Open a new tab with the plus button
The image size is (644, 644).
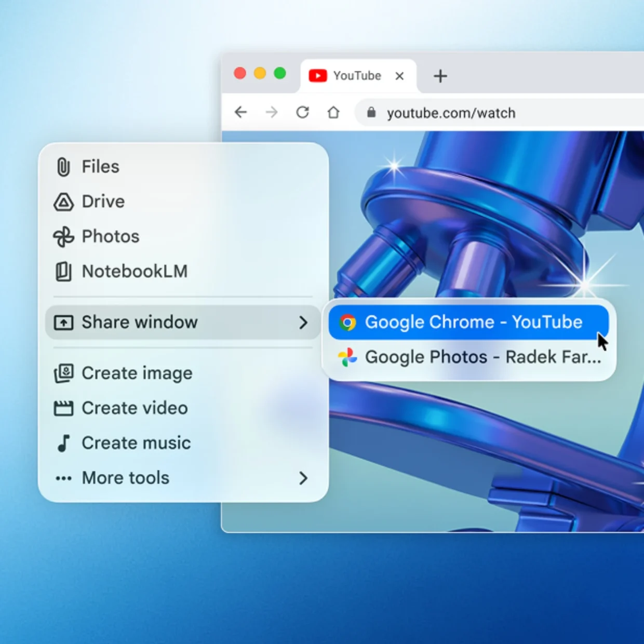tap(440, 76)
